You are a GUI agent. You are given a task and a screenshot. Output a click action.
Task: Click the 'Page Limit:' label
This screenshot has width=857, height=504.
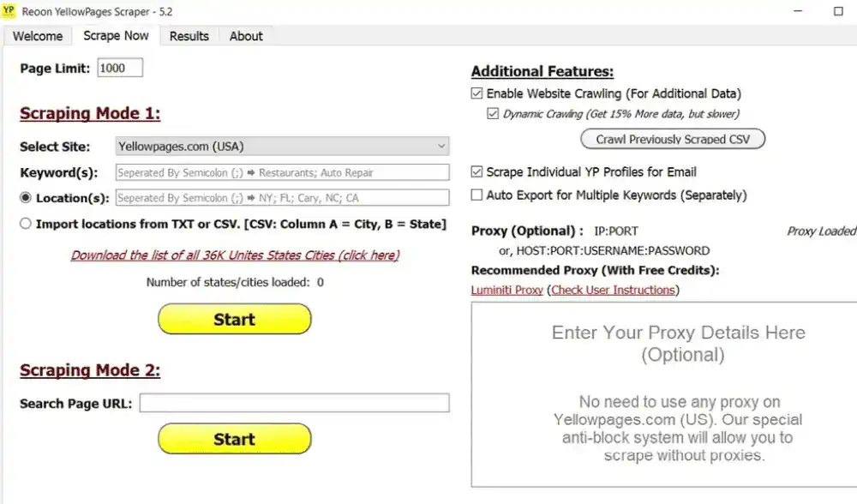pos(55,69)
